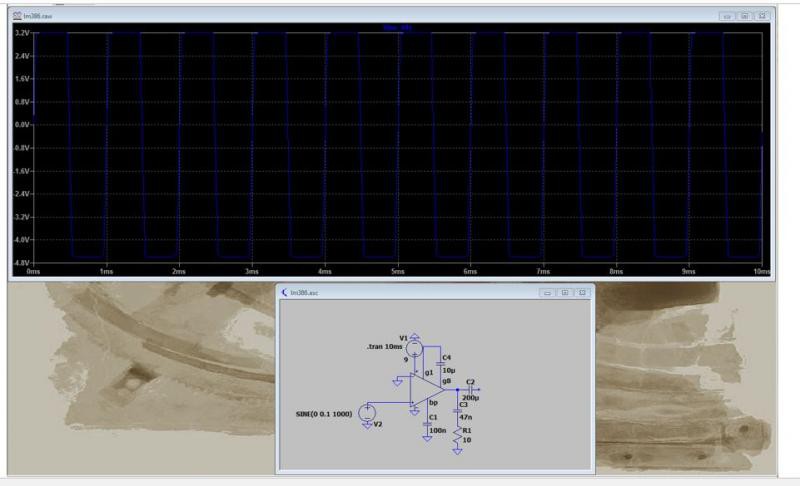Click the V2 sine source symbol
The height and width of the screenshot is (486, 800).
pos(367,411)
